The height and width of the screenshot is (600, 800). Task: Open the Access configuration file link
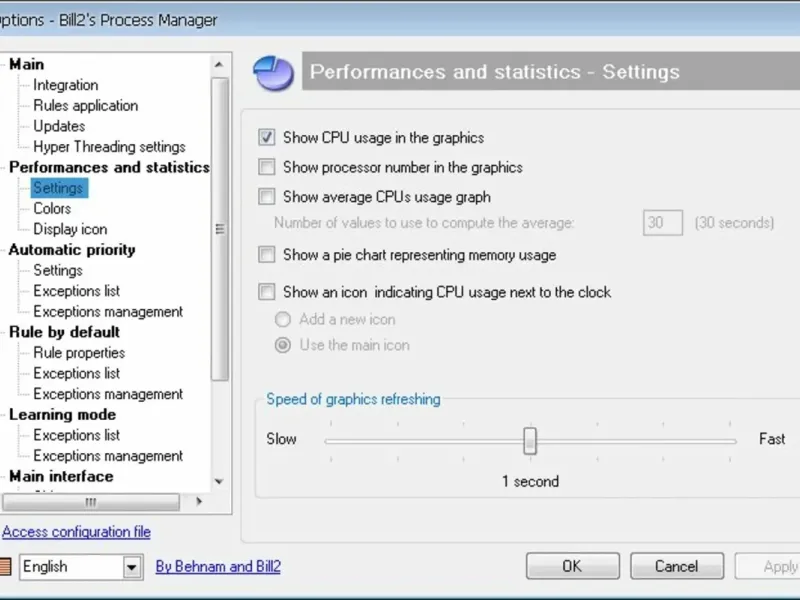76,532
